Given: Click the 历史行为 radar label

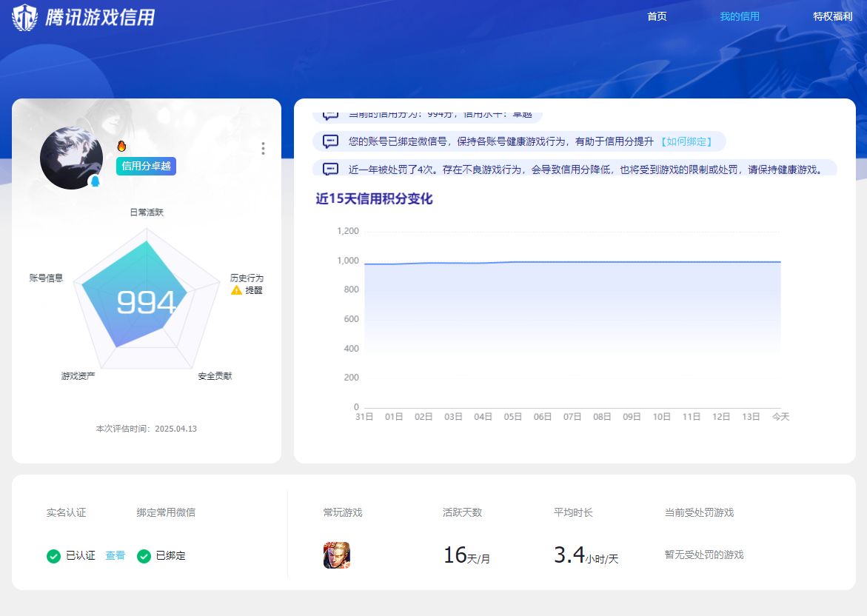Looking at the screenshot, I should tap(247, 278).
